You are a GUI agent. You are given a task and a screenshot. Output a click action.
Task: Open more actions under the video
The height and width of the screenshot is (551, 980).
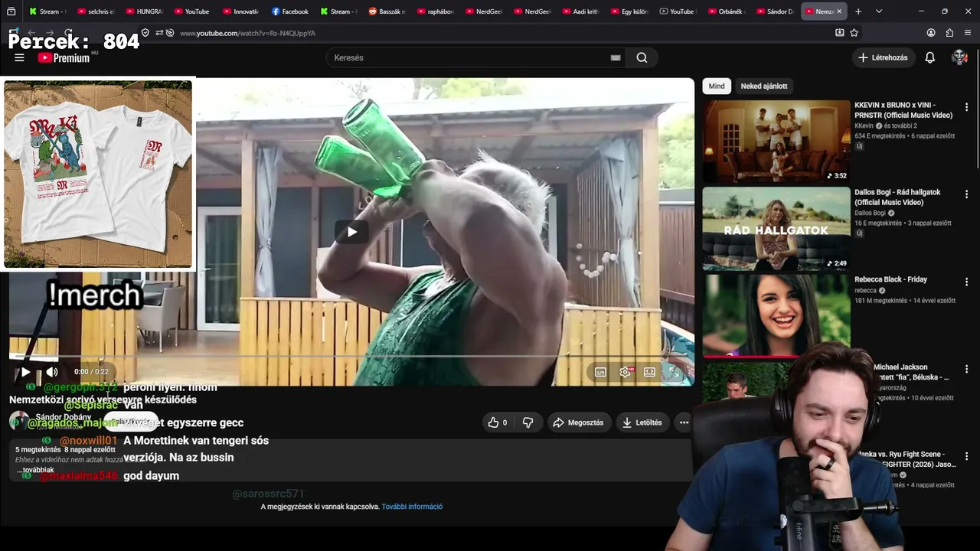684,422
